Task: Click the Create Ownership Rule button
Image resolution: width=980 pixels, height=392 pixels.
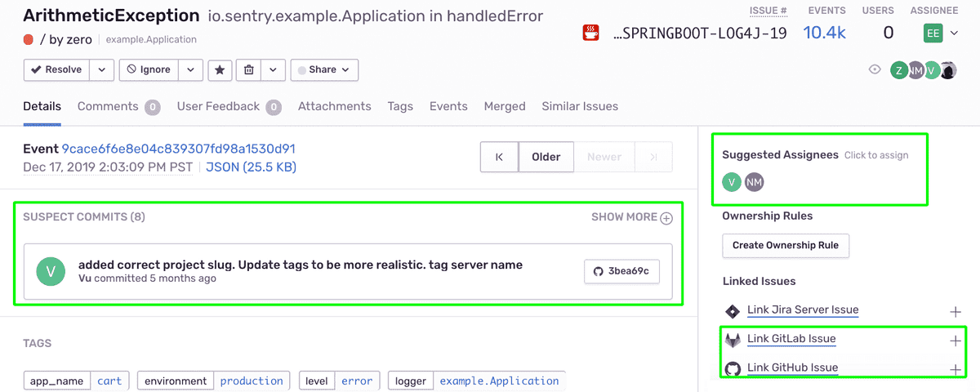Action: click(786, 245)
